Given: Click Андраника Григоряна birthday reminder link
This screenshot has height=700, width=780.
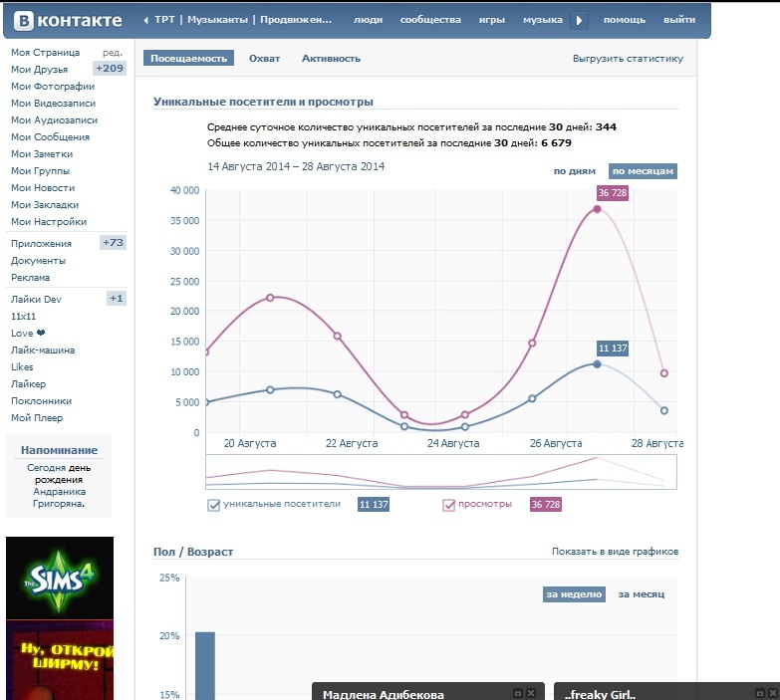Looking at the screenshot, I should tap(59, 497).
